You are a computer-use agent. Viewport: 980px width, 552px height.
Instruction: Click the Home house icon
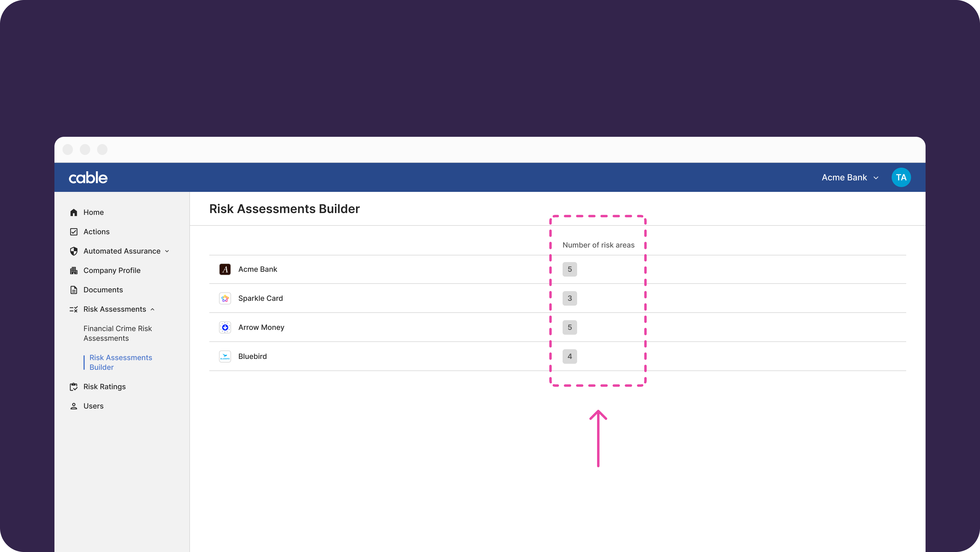tap(74, 212)
